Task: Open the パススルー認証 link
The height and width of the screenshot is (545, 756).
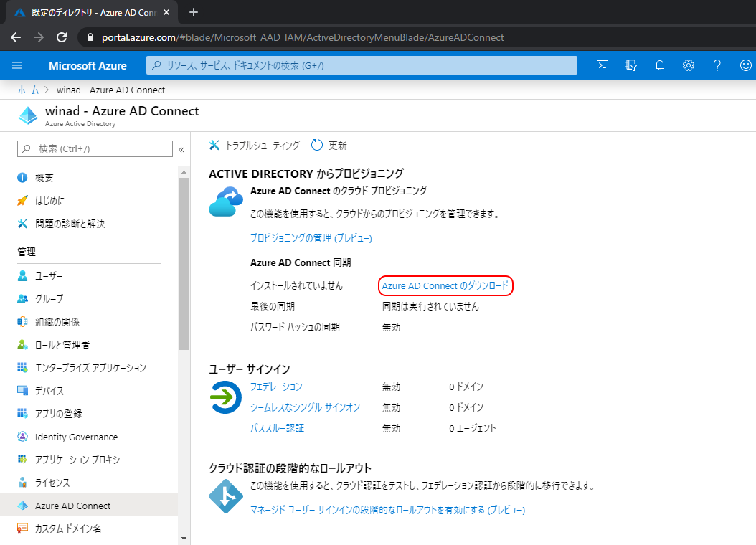Action: point(278,428)
